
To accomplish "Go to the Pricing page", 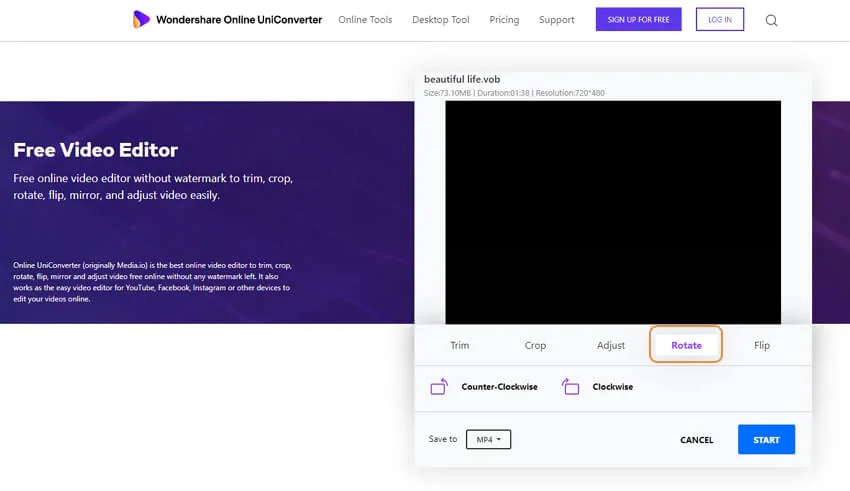I will [x=504, y=20].
